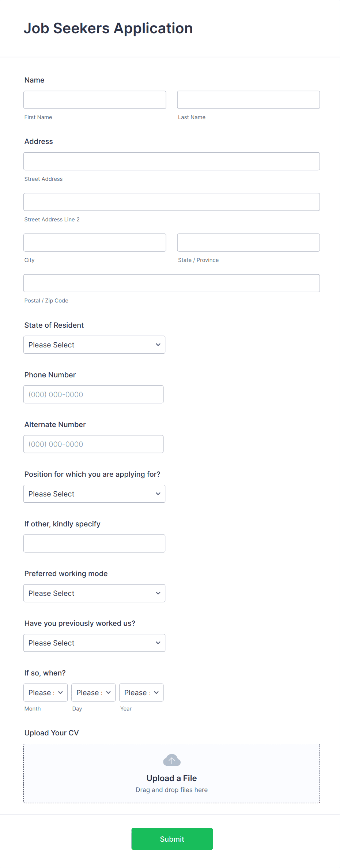Click the Street Address Line 2 field
Image resolution: width=340 pixels, height=868 pixels.
(x=171, y=202)
